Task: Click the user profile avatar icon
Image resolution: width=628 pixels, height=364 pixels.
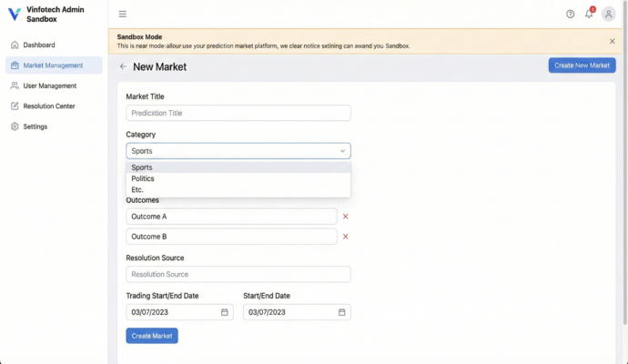Action: point(609,14)
